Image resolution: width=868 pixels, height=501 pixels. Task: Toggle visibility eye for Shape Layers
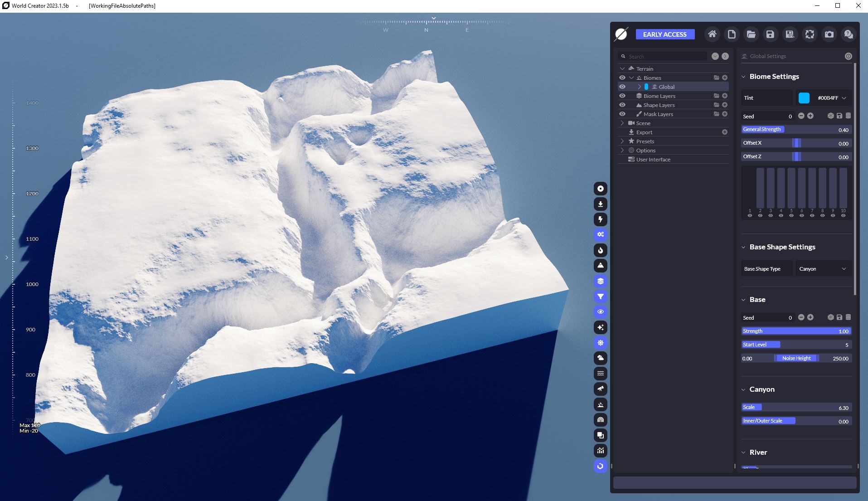click(x=622, y=105)
